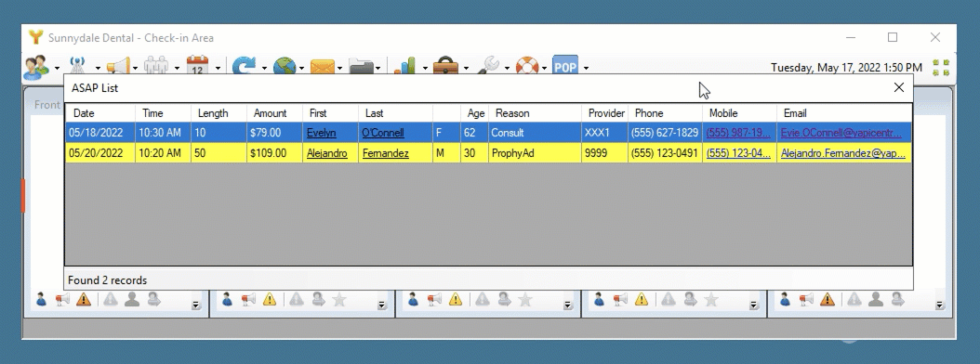This screenshot has height=364, width=980.
Task: Close the ASAP List dialog
Action: (x=899, y=87)
